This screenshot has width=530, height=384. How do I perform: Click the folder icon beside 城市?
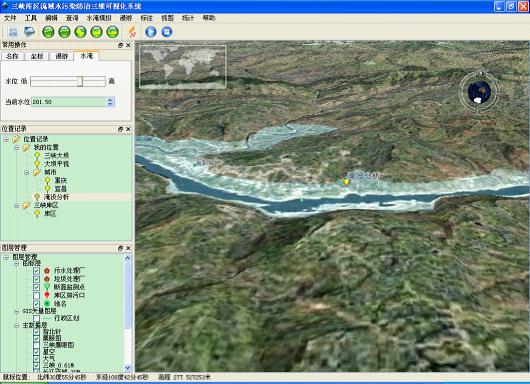pyautogui.click(x=37, y=172)
